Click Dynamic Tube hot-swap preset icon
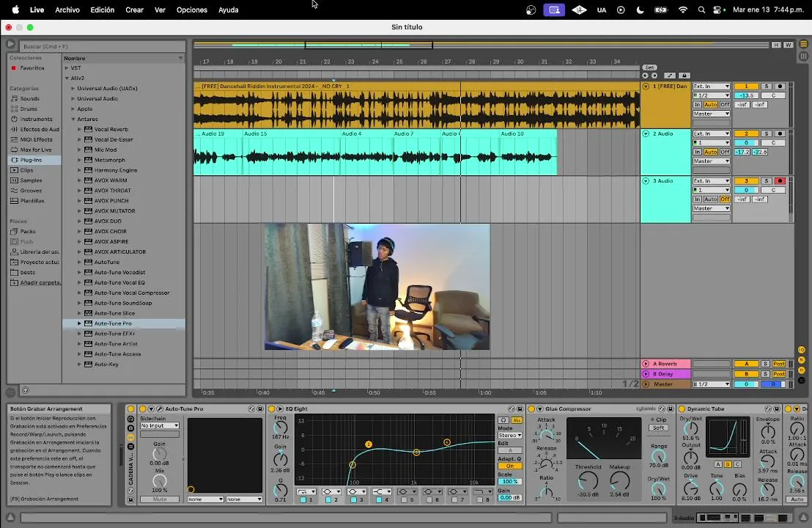The image size is (812, 528). pos(768,408)
